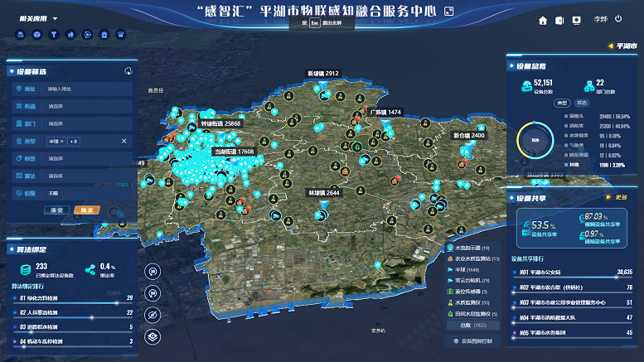Click the home icon in header
This screenshot has height=362, width=644.
coord(543,20)
